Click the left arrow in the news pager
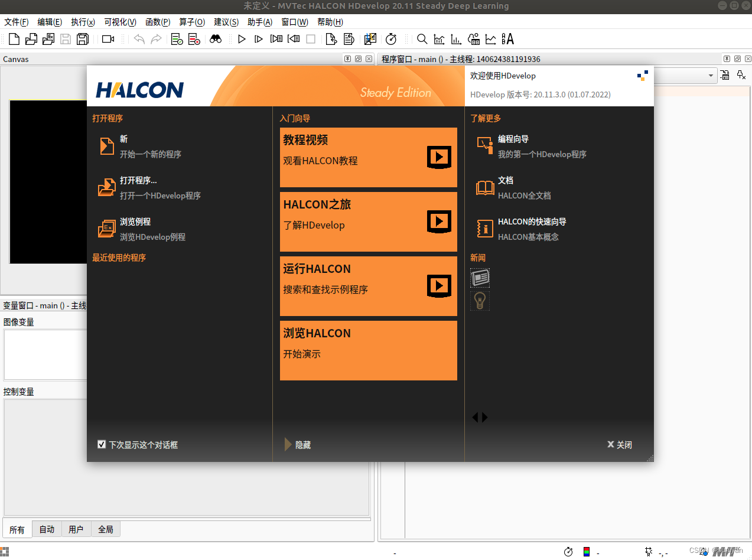The width and height of the screenshot is (752, 560). pos(476,417)
